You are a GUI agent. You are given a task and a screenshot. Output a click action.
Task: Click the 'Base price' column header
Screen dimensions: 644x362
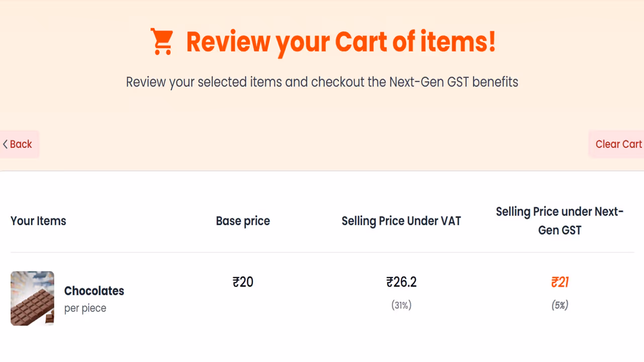click(243, 221)
